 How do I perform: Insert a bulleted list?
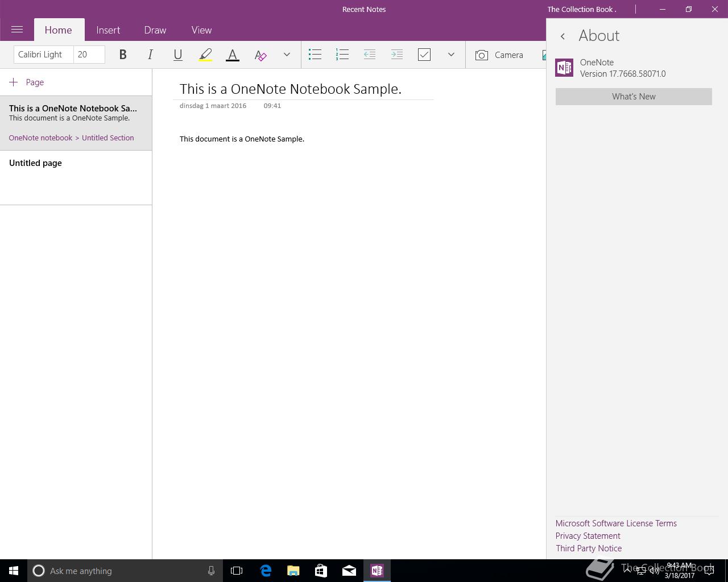(315, 55)
